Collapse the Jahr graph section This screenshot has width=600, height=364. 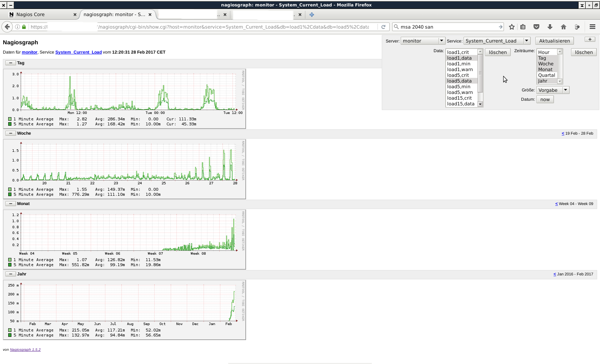[x=10, y=274]
